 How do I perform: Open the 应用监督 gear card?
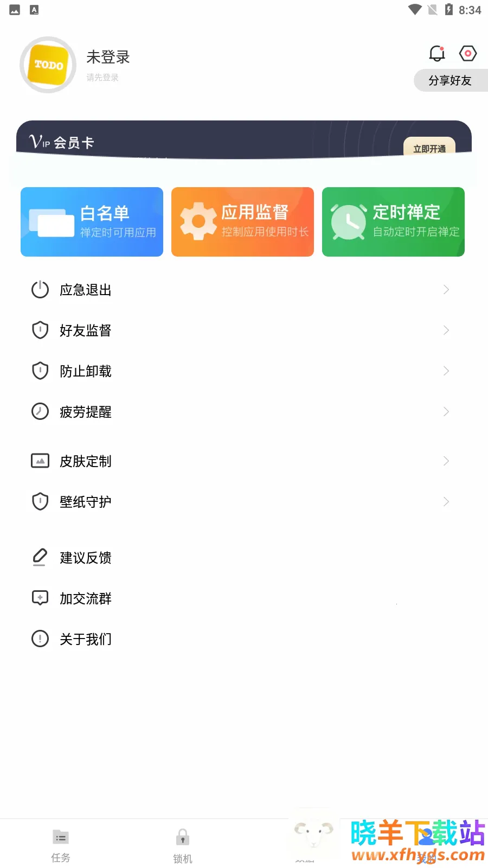(x=242, y=222)
